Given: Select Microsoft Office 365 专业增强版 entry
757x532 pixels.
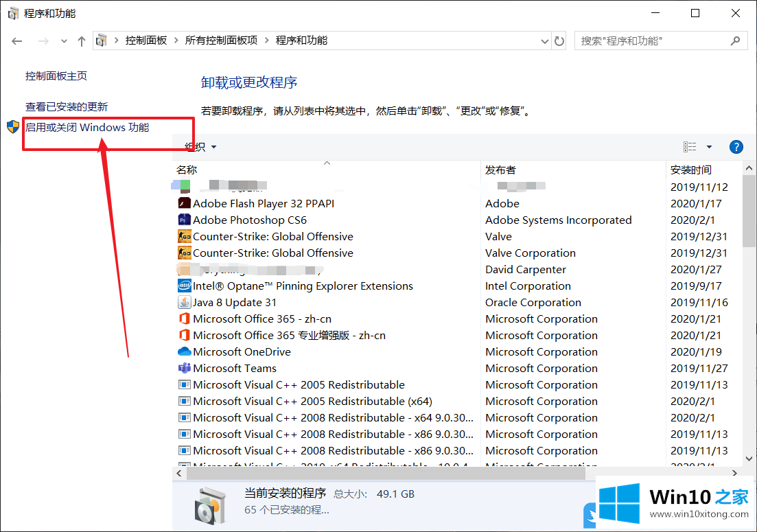Looking at the screenshot, I should tap(289, 335).
